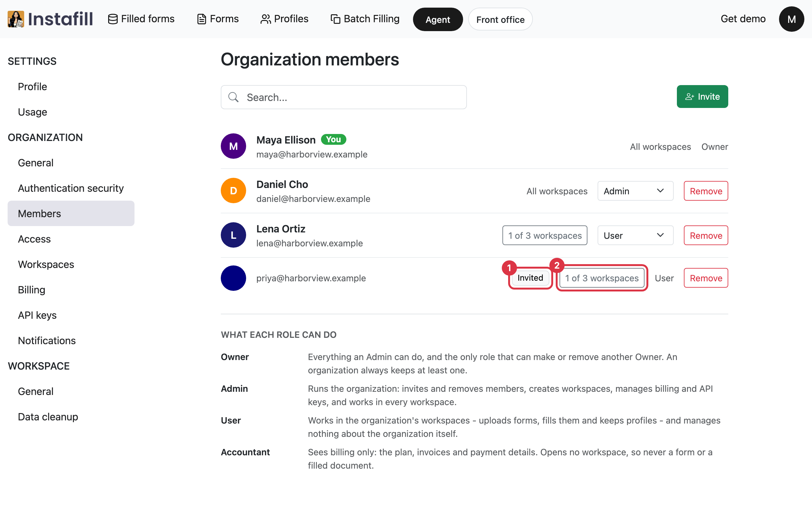
Task: Open Authentication security settings
Action: [71, 188]
